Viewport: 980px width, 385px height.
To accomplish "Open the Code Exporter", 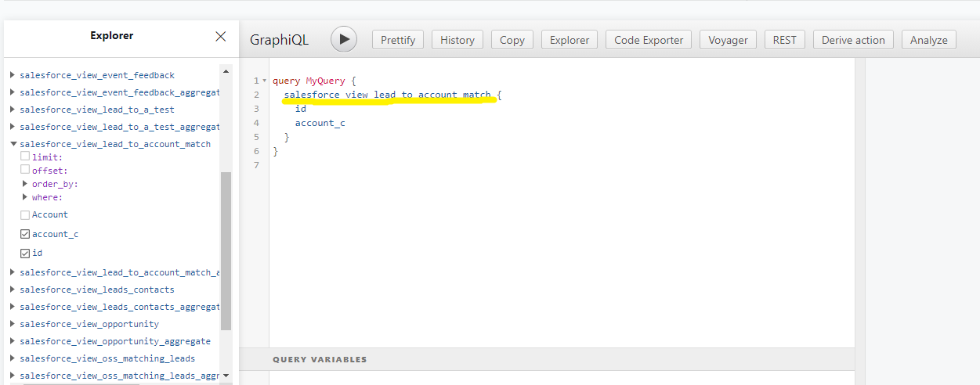I will pyautogui.click(x=649, y=40).
